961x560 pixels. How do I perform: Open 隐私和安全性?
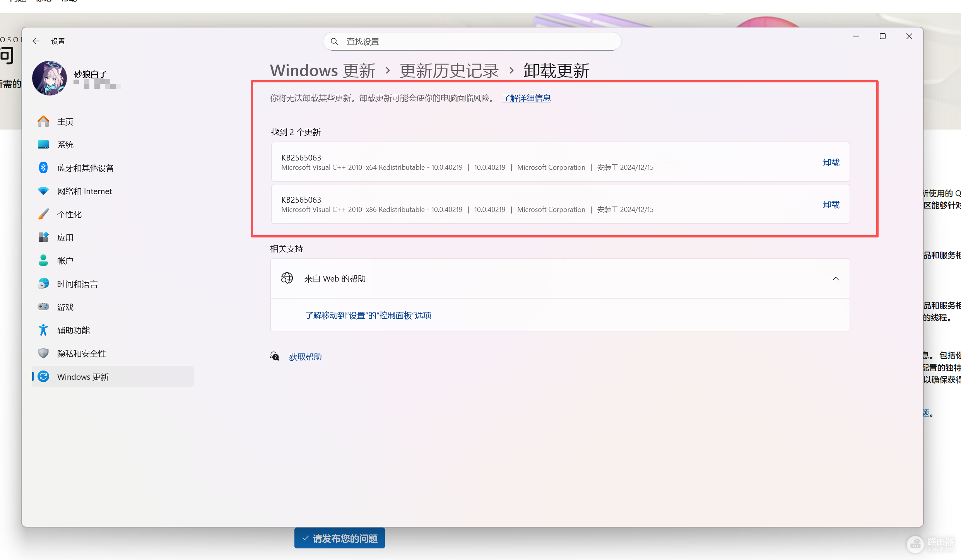pyautogui.click(x=113, y=353)
